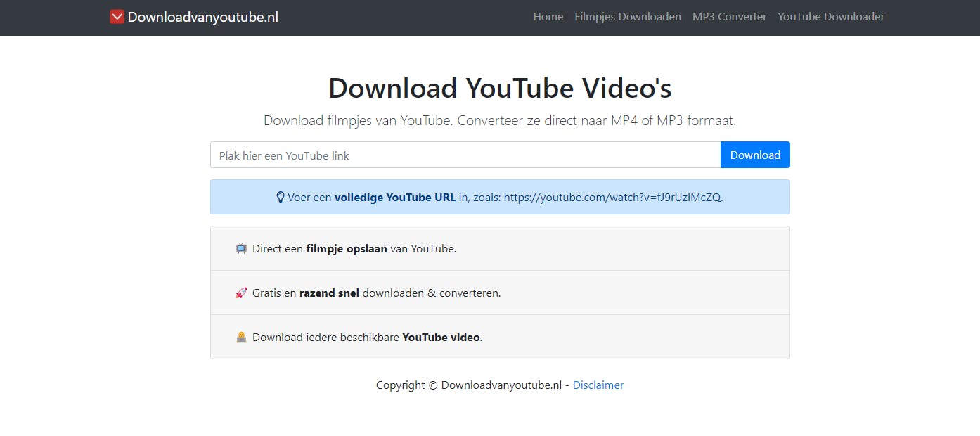Open the Disclaimer link in the footer
Viewport: 980px width, 436px height.
(598, 385)
